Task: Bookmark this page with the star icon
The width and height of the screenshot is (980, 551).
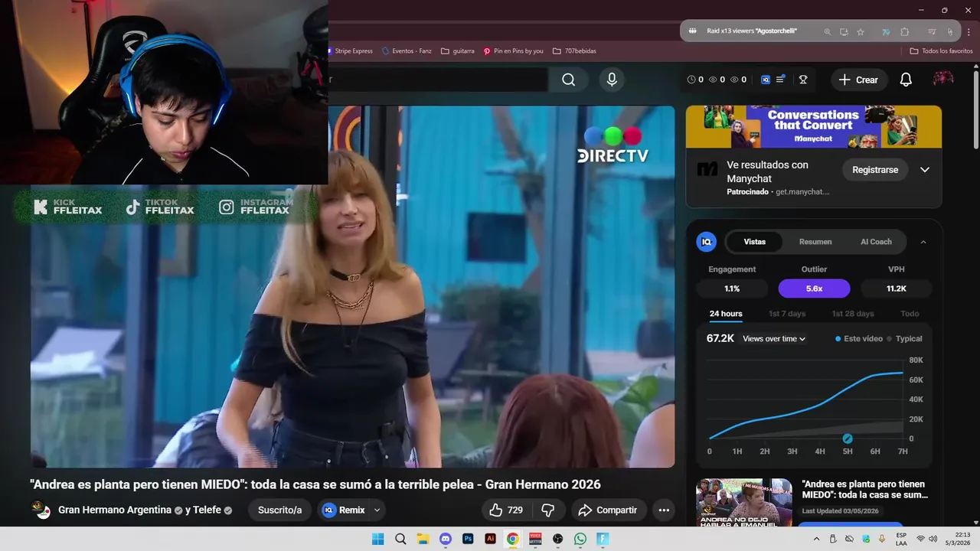Action: 861,31
